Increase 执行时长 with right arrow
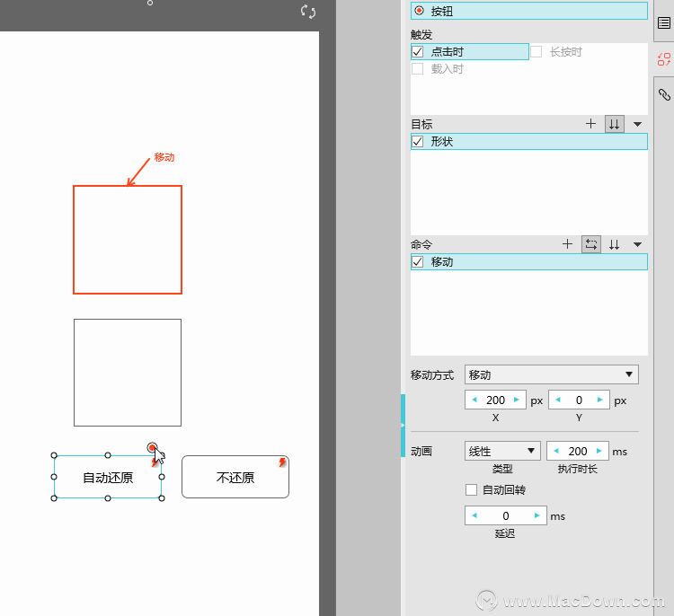 pos(599,451)
